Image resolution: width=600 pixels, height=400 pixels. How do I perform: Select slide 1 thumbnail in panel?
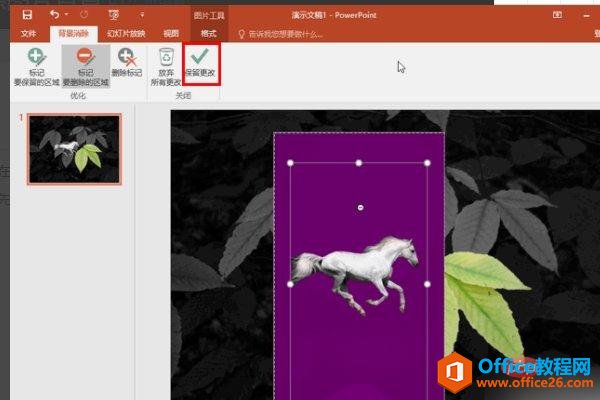(75, 149)
